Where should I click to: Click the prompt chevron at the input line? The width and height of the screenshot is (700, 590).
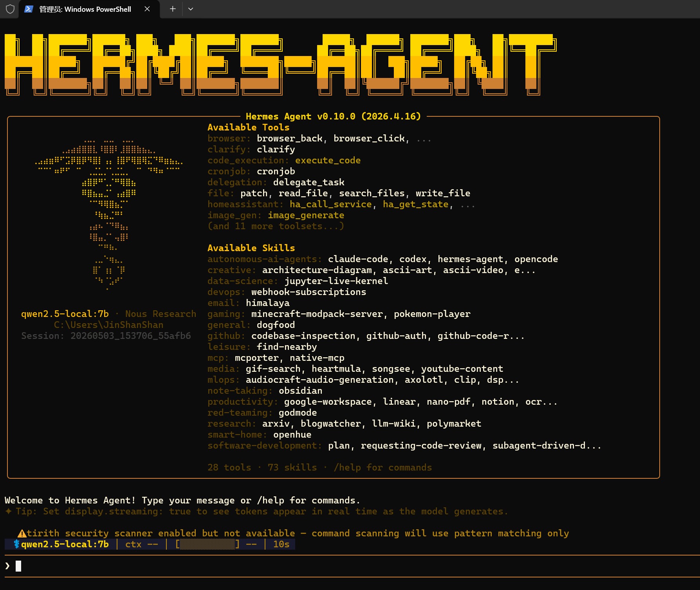(x=7, y=566)
